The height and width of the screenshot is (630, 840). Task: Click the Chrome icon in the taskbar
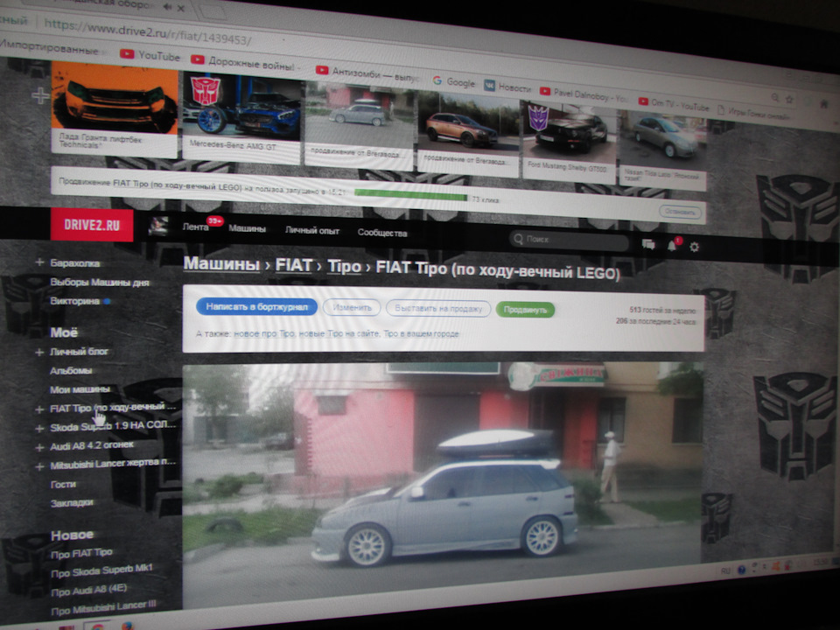[97, 626]
